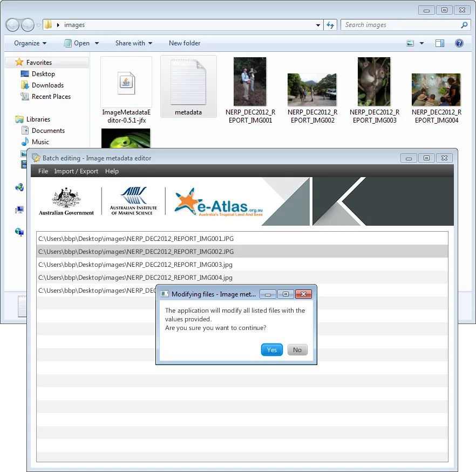Click the Network icon in navigation pane

(x=19, y=232)
